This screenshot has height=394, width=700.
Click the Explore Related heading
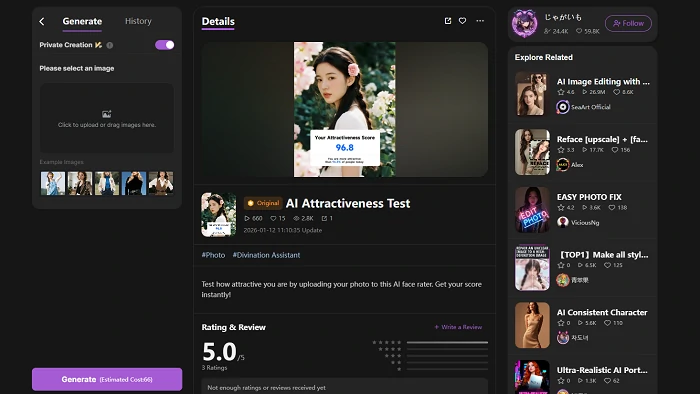coord(544,57)
